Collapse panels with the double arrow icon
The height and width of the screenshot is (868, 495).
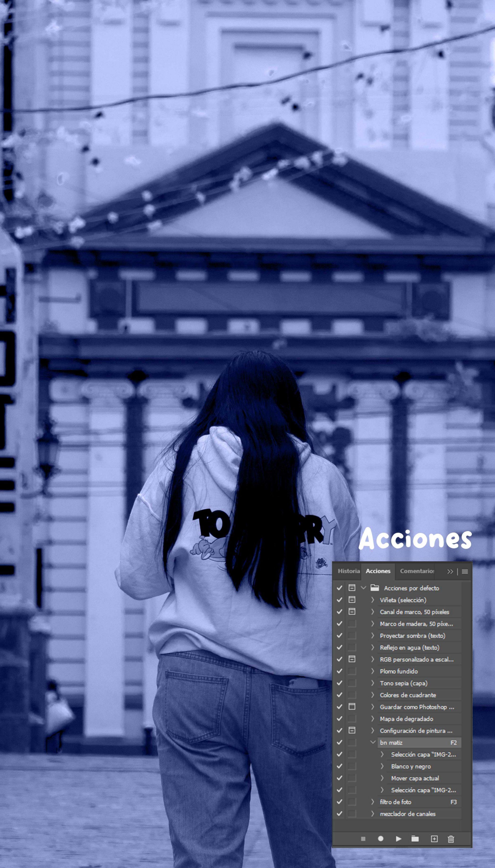point(450,572)
